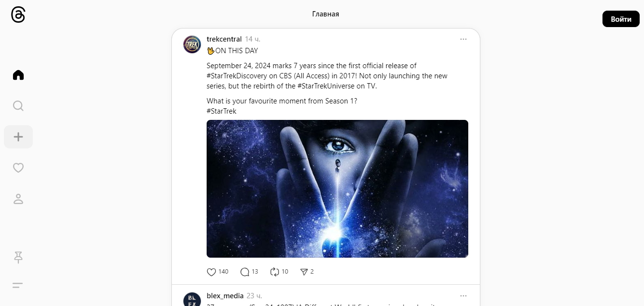
Task: Click the pinned columns icon near the bottom
Action: [x=18, y=258]
